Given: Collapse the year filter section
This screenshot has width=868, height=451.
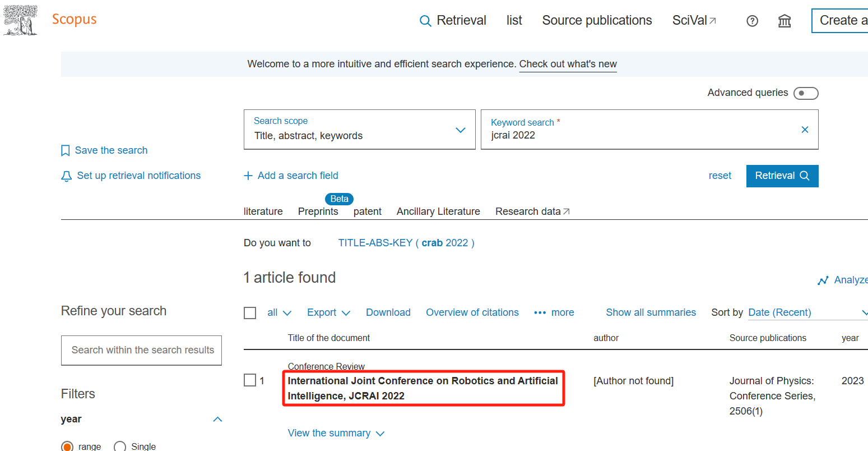Looking at the screenshot, I should (218, 419).
